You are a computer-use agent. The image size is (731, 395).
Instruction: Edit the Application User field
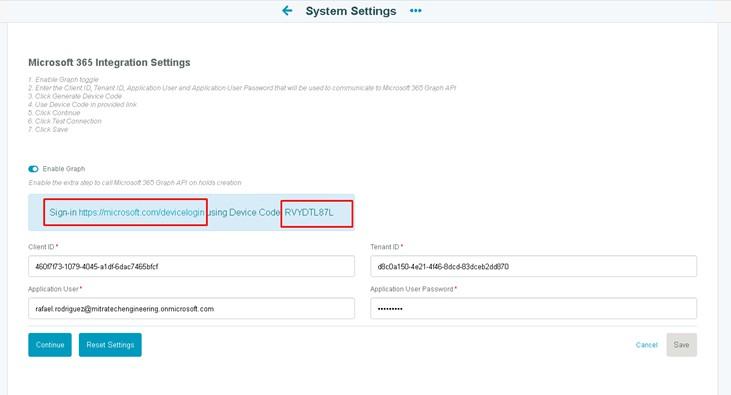point(191,309)
